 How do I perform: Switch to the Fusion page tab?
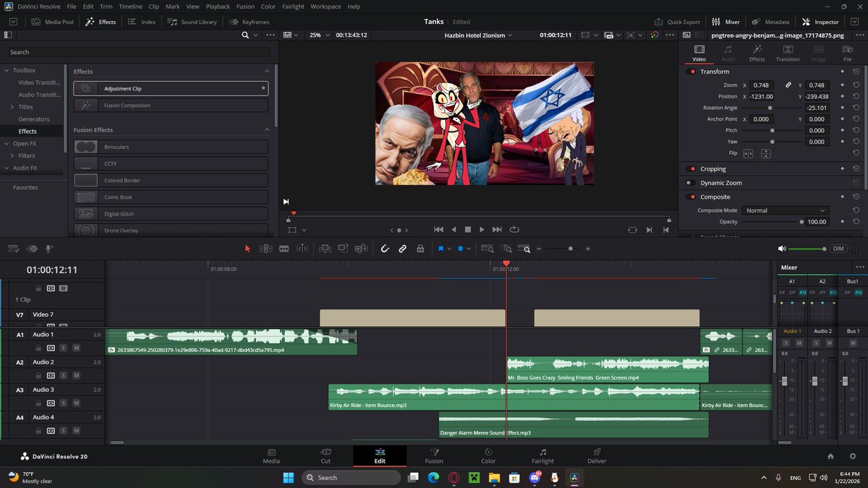[x=434, y=456]
